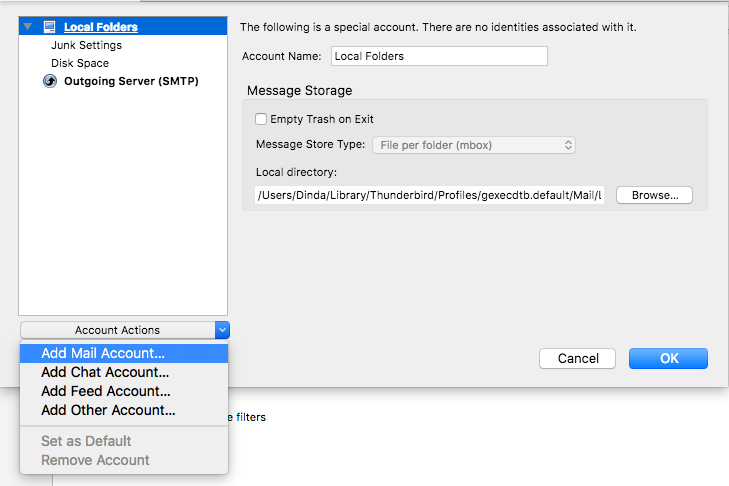Click the Local directory path field
Screen dimensions: 729x486
point(430,195)
